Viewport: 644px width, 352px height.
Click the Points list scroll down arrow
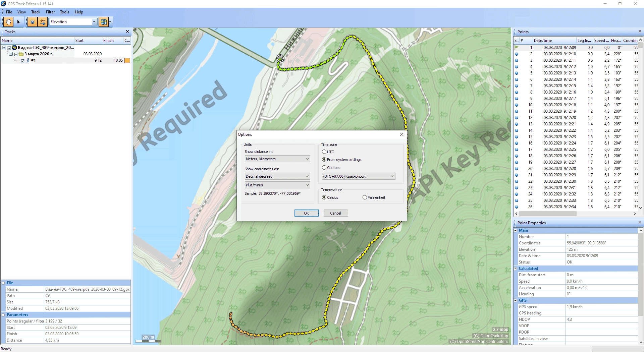coord(640,208)
